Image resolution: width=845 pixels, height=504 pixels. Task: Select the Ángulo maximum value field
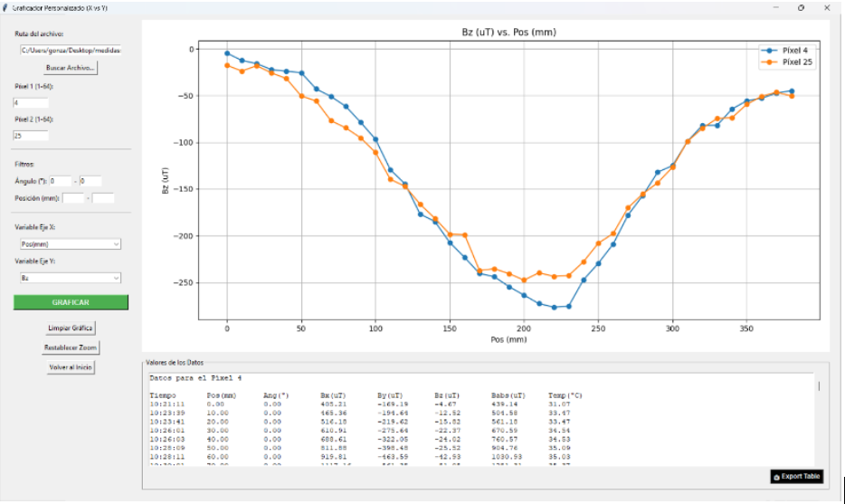(x=90, y=181)
